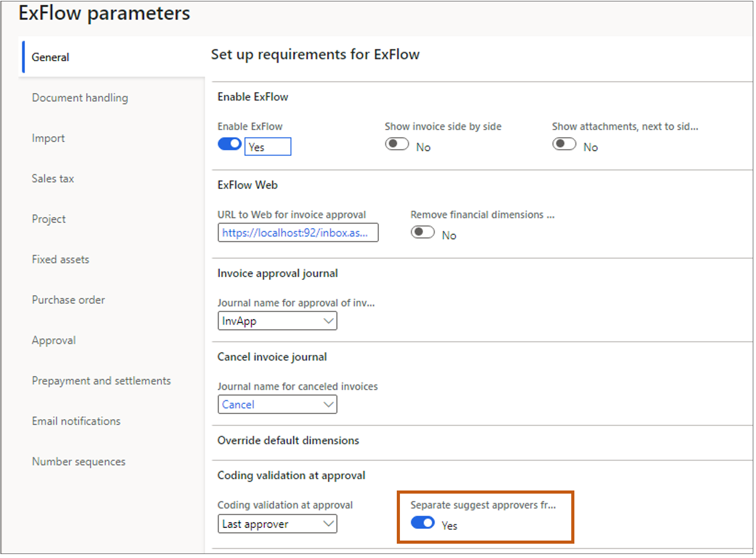
Task: Toggle Show invoice side by side
Action: [397, 144]
